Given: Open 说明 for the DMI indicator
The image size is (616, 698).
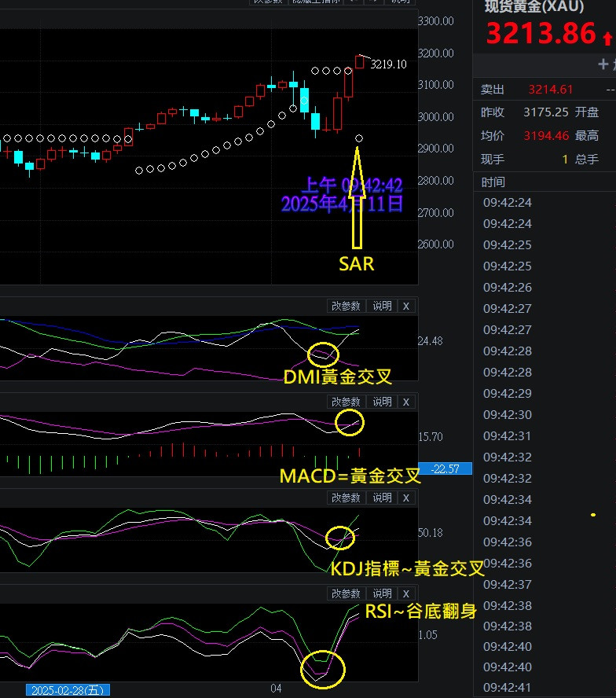Looking at the screenshot, I should [382, 306].
